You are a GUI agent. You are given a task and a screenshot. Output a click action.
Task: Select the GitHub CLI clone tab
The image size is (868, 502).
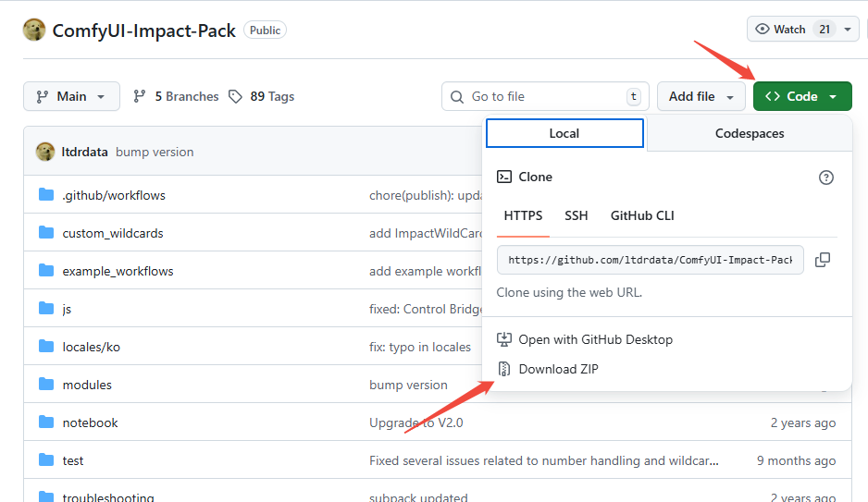click(641, 215)
